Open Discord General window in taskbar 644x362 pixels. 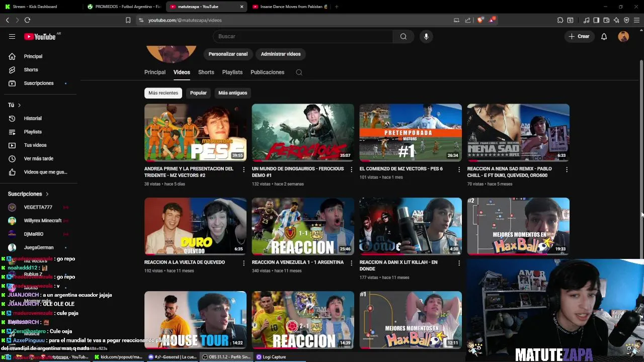(173, 357)
